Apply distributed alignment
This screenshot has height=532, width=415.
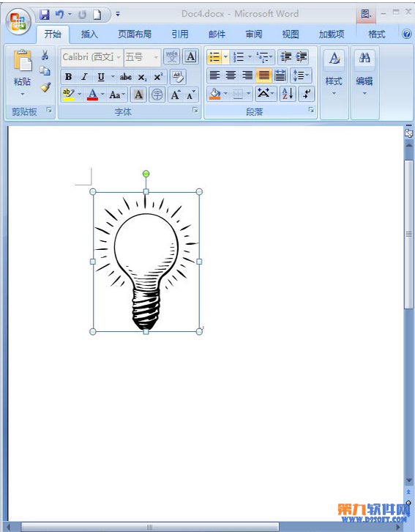[280, 75]
